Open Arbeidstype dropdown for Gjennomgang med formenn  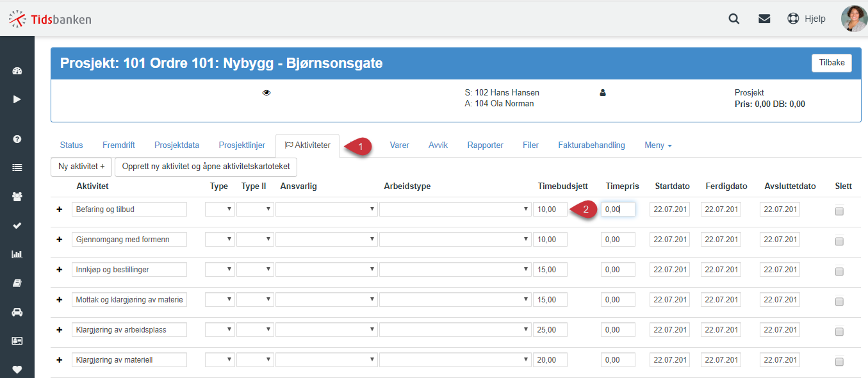click(455, 239)
